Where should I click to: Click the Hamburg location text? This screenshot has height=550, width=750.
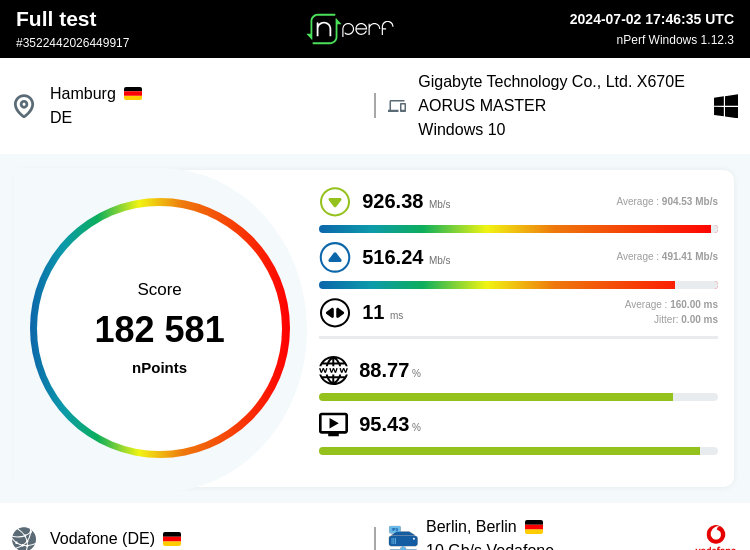coord(83,93)
